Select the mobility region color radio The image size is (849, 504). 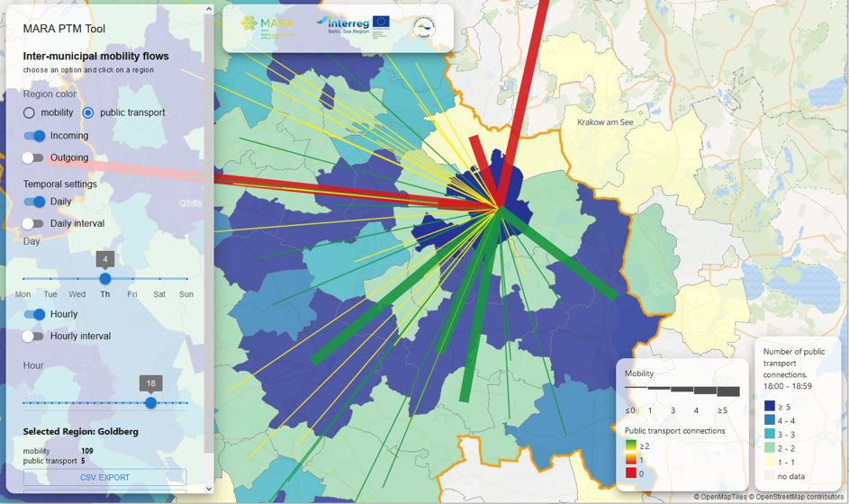(29, 112)
